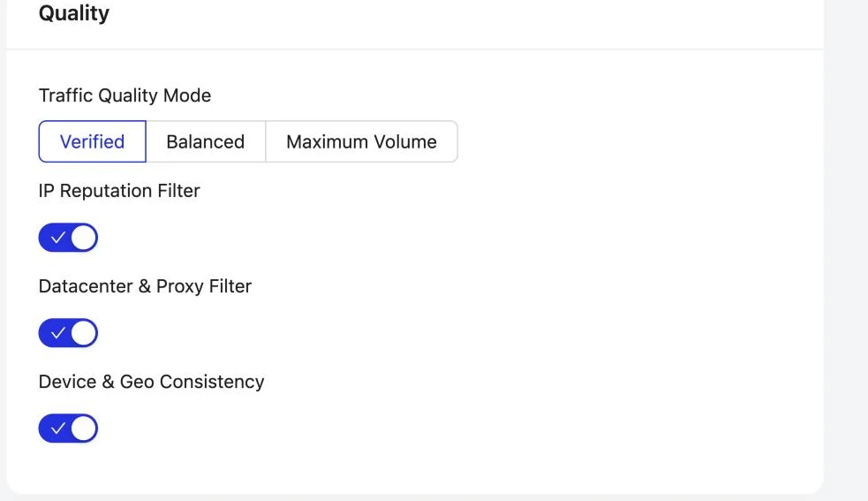The width and height of the screenshot is (868, 501).
Task: Click white knob of Device & Geo switch
Action: (x=84, y=429)
